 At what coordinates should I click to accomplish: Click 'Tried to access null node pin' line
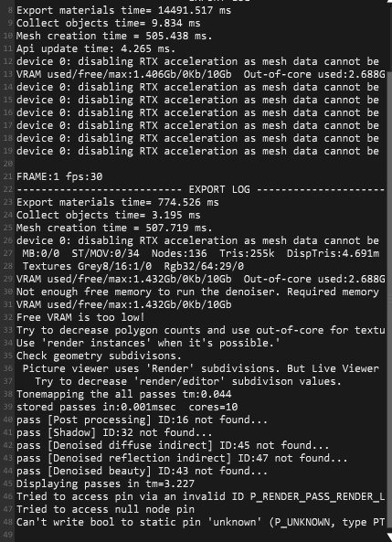pyautogui.click(x=105, y=509)
